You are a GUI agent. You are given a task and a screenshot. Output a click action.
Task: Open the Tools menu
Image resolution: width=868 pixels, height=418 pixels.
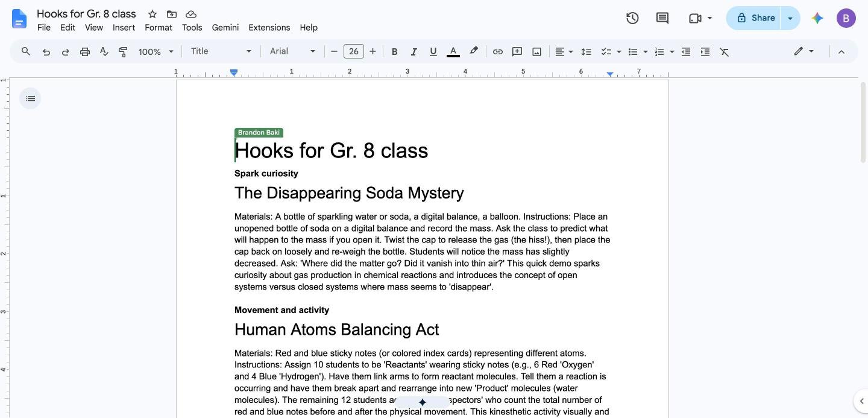point(192,28)
